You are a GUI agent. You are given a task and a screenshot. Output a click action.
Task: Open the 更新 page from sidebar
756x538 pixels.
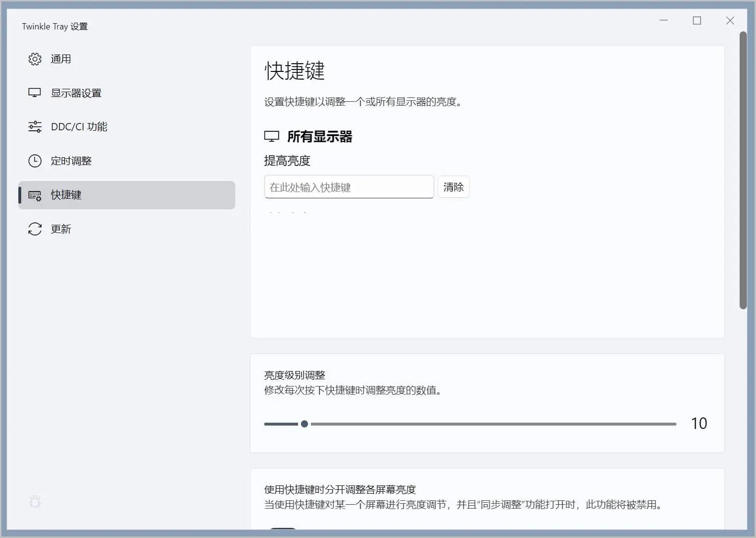[x=61, y=229]
